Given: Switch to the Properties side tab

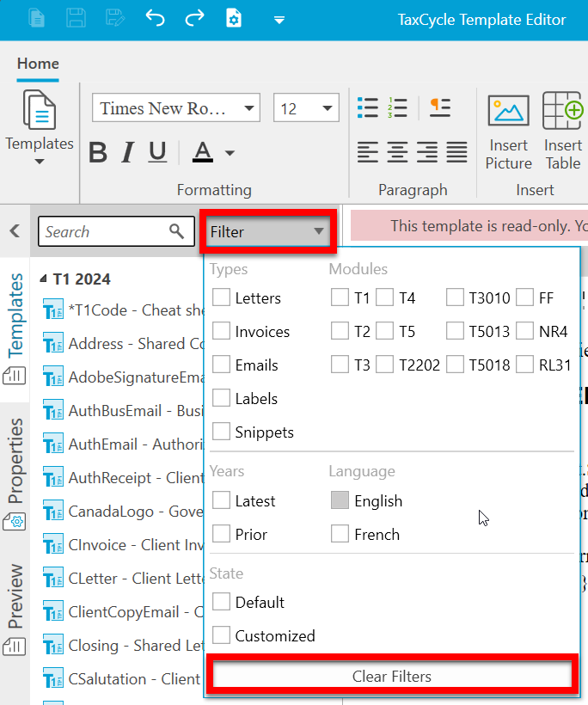Looking at the screenshot, I should 15,475.
